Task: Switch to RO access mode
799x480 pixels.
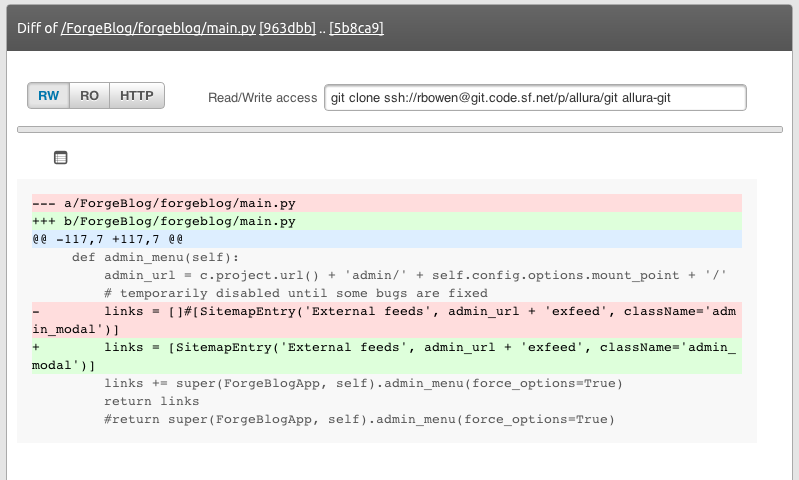Action: tap(89, 96)
